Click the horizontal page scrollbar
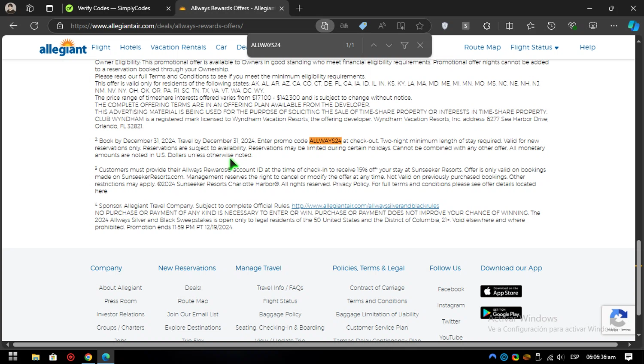Image resolution: width=644 pixels, height=364 pixels. pos(315,345)
